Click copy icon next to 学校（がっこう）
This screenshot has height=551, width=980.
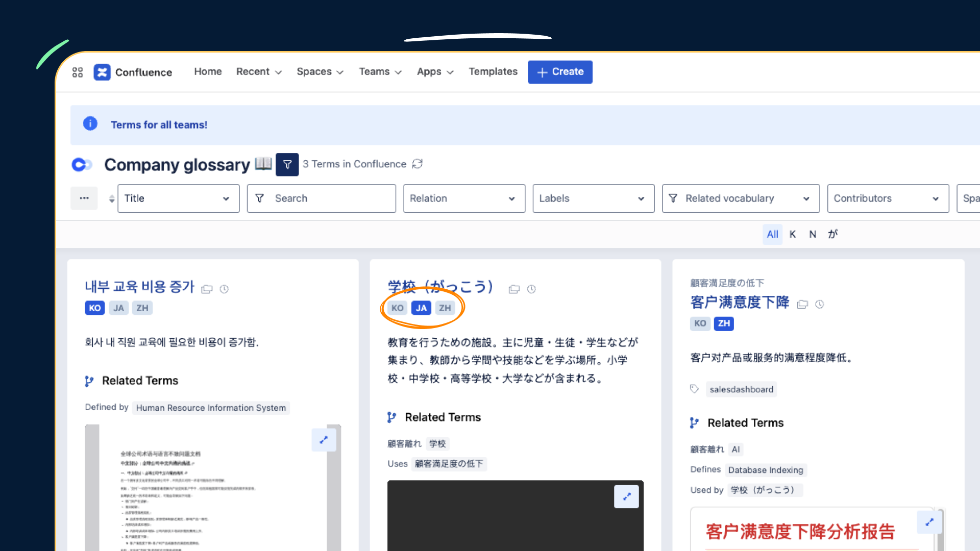514,289
